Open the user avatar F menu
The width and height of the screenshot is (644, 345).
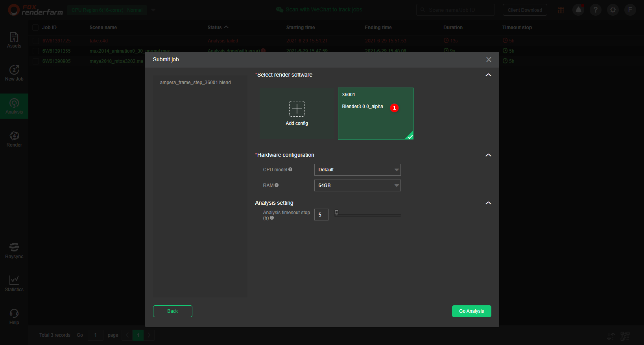coord(630,10)
